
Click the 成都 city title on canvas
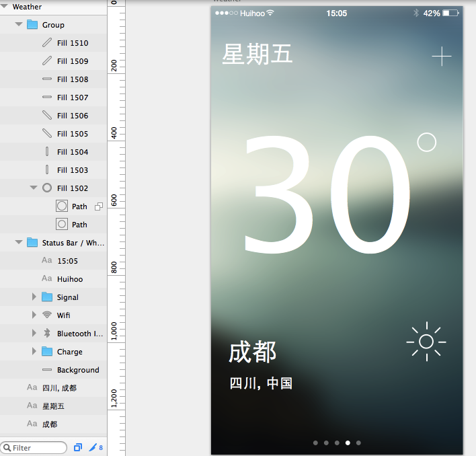(x=253, y=352)
